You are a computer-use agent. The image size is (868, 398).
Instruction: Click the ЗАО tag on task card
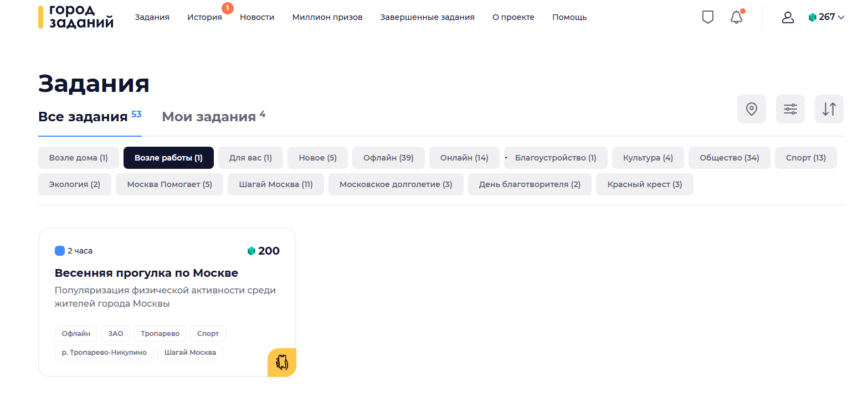(x=116, y=334)
